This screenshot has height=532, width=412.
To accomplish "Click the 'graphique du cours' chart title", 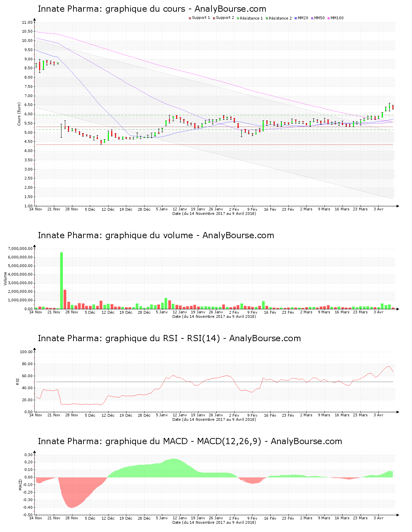I will tap(152, 9).
